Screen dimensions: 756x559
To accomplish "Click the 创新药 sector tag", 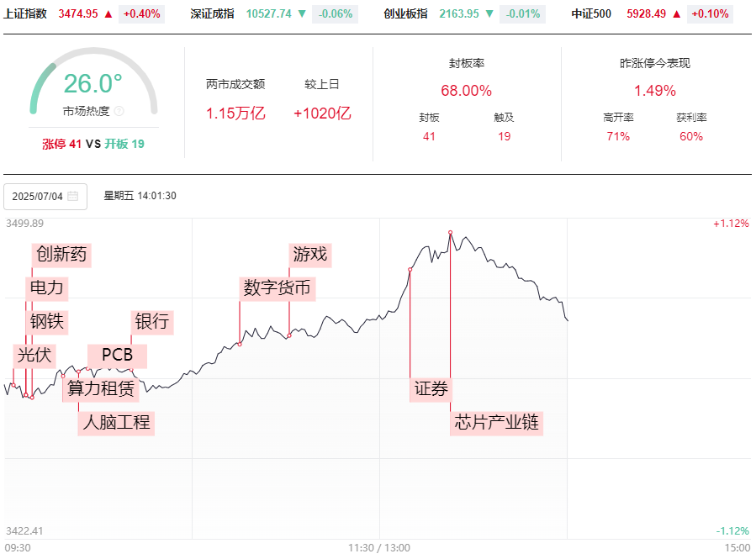I will pyautogui.click(x=61, y=255).
